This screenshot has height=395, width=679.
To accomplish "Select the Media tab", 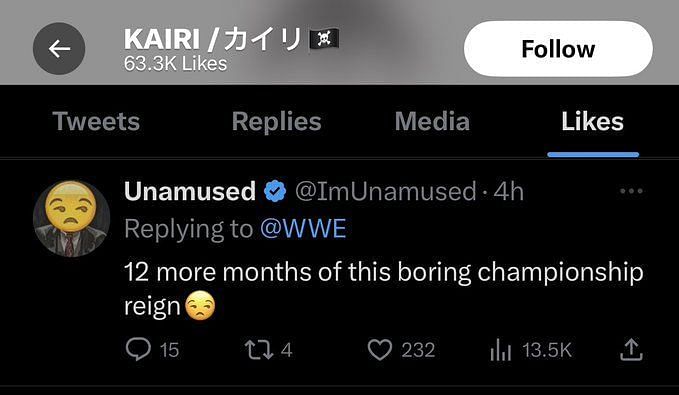I will tap(432, 121).
